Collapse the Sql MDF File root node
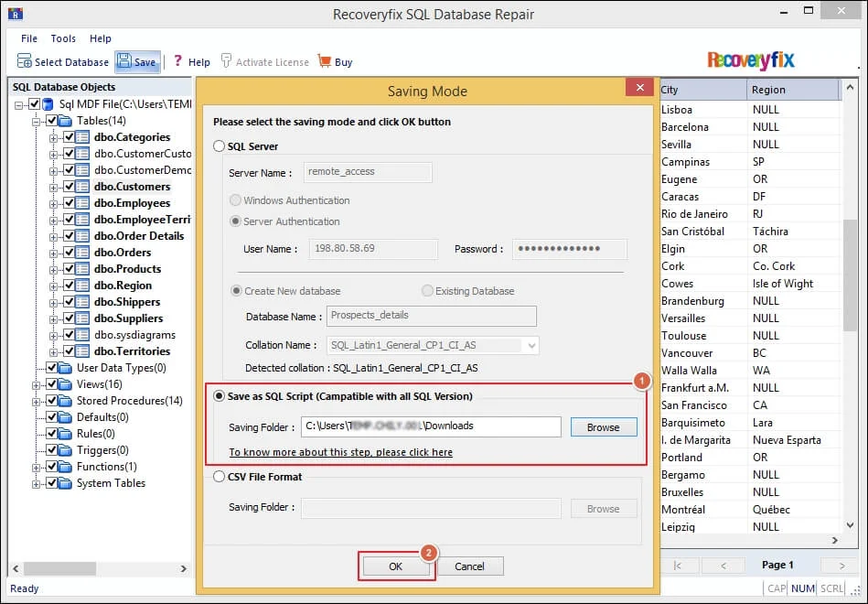 pyautogui.click(x=19, y=104)
